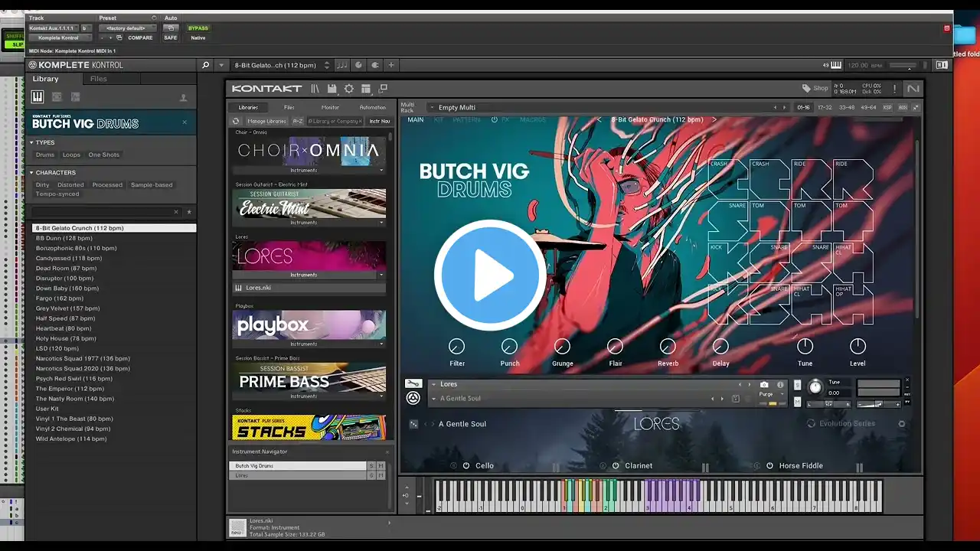Open Kontakt settings gear icon
980x551 pixels.
[x=348, y=89]
